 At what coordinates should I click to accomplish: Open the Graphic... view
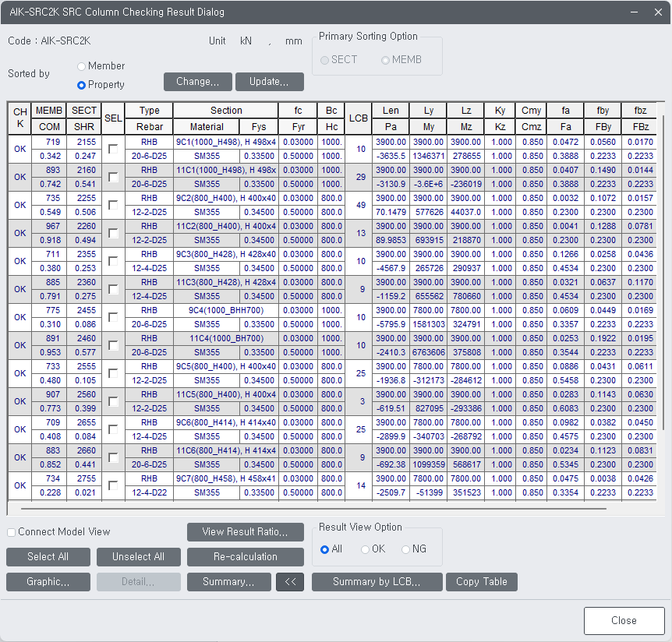point(48,581)
